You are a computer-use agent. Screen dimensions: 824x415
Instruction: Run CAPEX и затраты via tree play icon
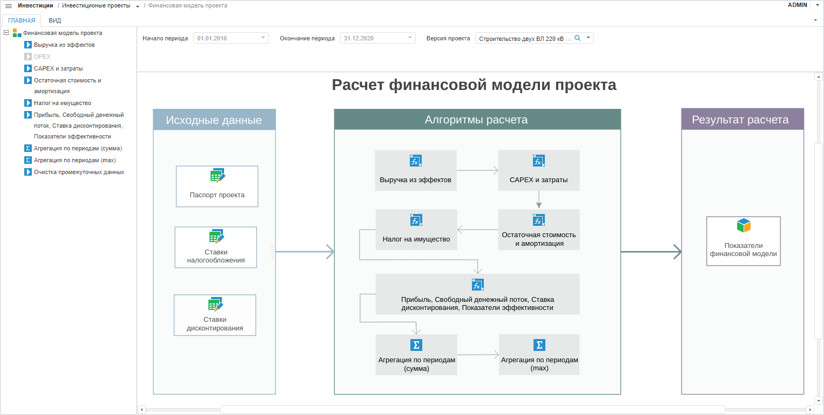(28, 68)
